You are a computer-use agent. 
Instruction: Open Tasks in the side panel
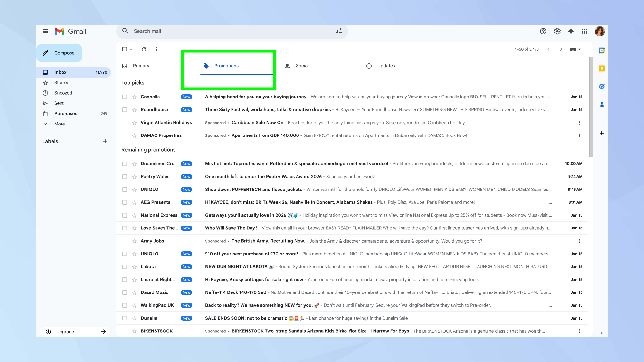click(601, 87)
